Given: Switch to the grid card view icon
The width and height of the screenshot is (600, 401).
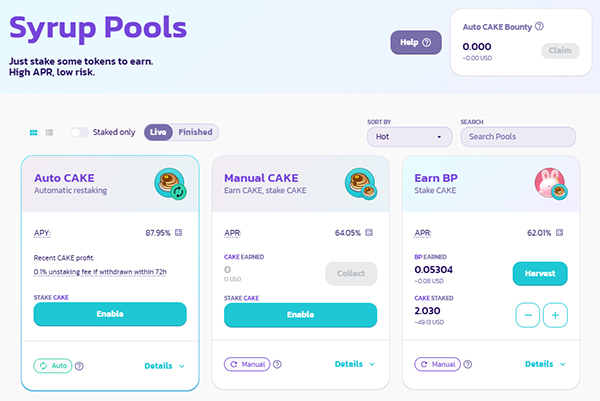Looking at the screenshot, I should point(34,132).
